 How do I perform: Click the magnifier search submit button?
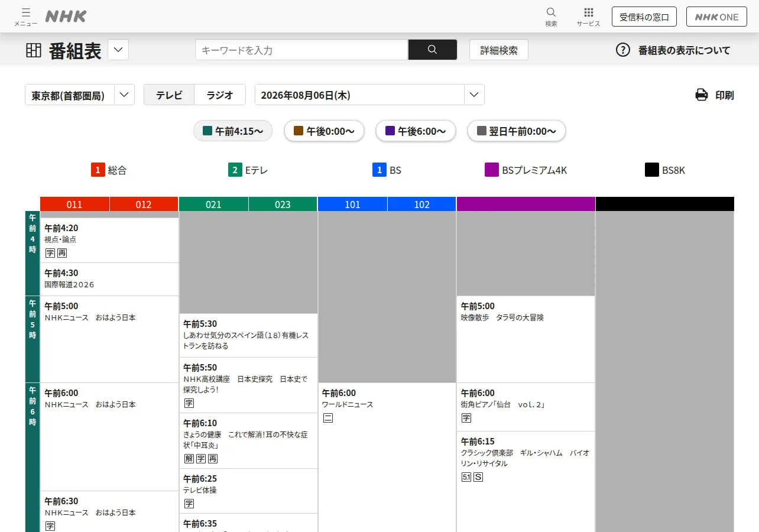point(432,50)
